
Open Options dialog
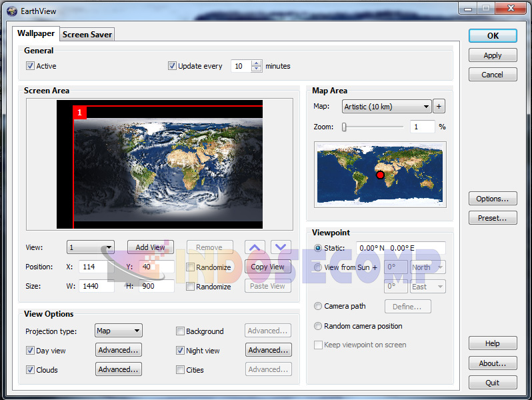493,199
